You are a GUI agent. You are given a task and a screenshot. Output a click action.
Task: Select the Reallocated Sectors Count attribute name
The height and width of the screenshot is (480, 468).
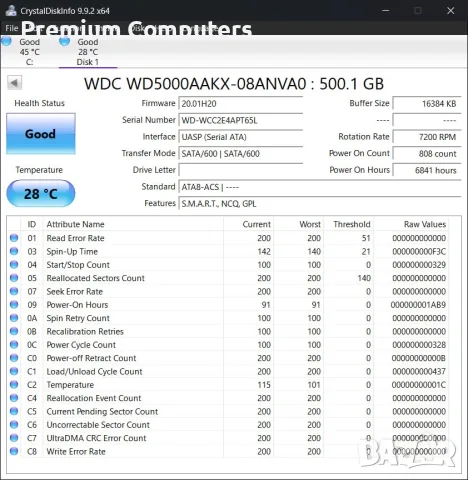click(x=95, y=278)
